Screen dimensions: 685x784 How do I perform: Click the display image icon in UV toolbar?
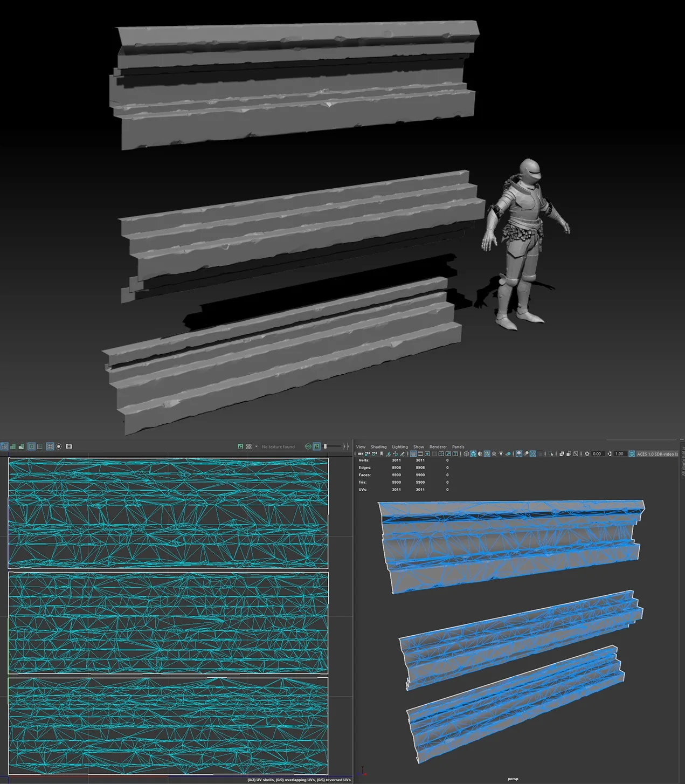[240, 446]
